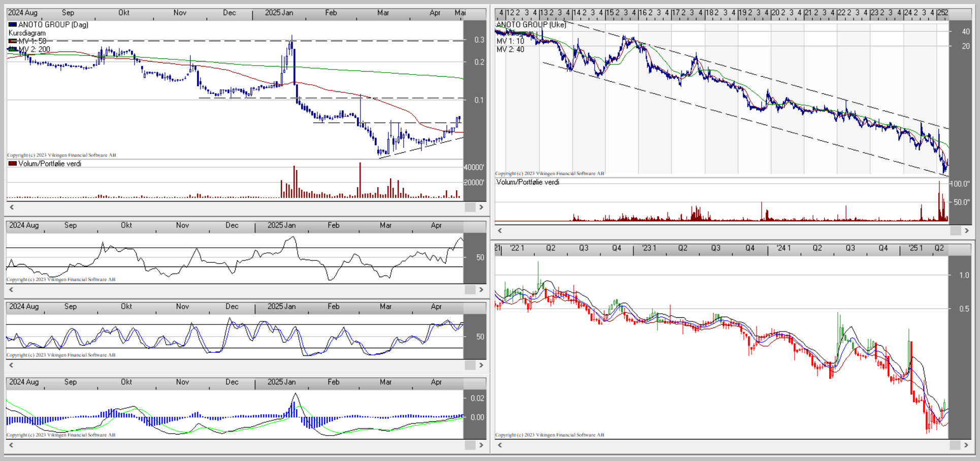Screen dimensions: 980x461
Task: Click the Kursdiagram label in daily chart
Action: coord(27,33)
